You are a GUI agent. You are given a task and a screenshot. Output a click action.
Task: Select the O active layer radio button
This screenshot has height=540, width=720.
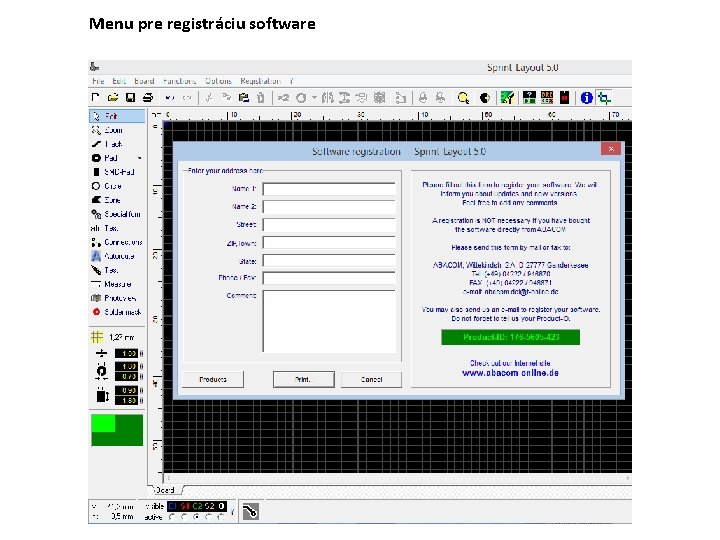click(x=221, y=517)
